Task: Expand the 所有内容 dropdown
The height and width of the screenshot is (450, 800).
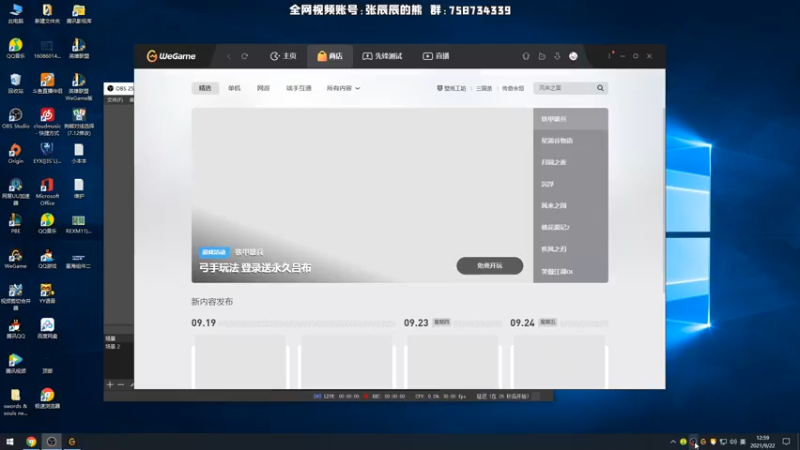Action: point(343,88)
